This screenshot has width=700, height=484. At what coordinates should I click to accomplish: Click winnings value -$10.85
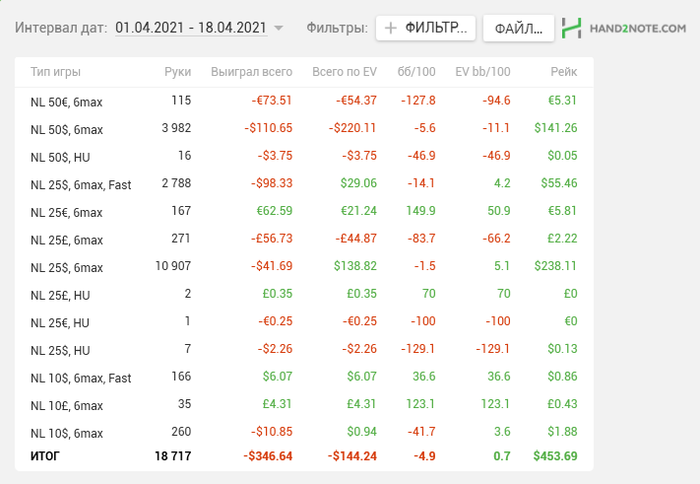pyautogui.click(x=271, y=432)
